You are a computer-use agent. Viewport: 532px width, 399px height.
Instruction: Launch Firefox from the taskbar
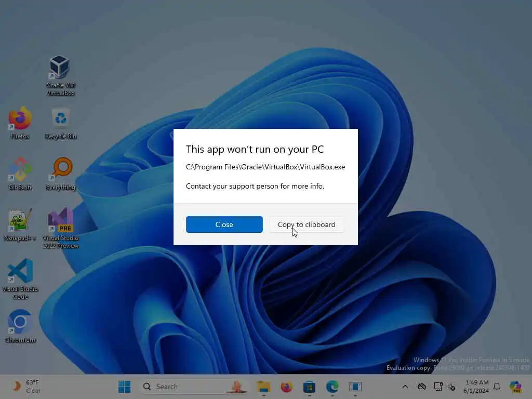click(287, 387)
